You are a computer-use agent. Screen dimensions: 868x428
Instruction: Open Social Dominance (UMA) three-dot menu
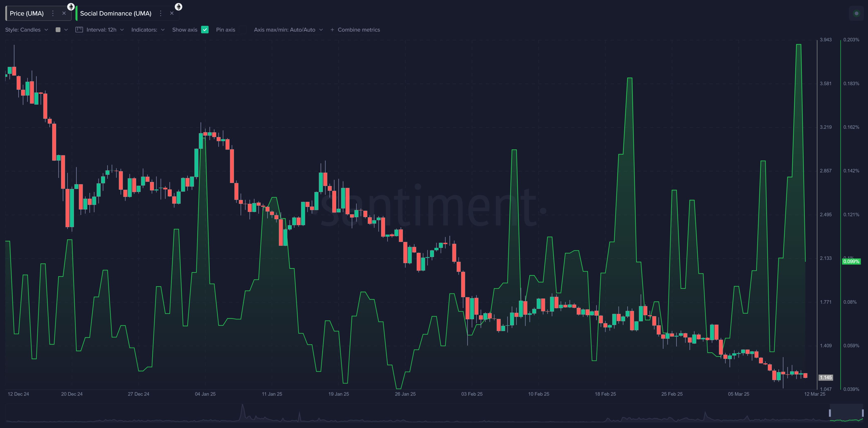161,13
